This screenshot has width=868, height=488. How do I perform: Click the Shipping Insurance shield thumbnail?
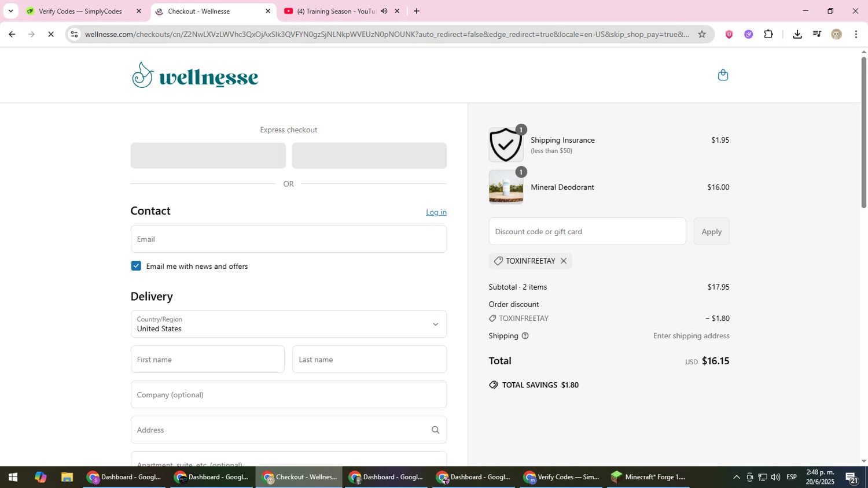tap(506, 145)
